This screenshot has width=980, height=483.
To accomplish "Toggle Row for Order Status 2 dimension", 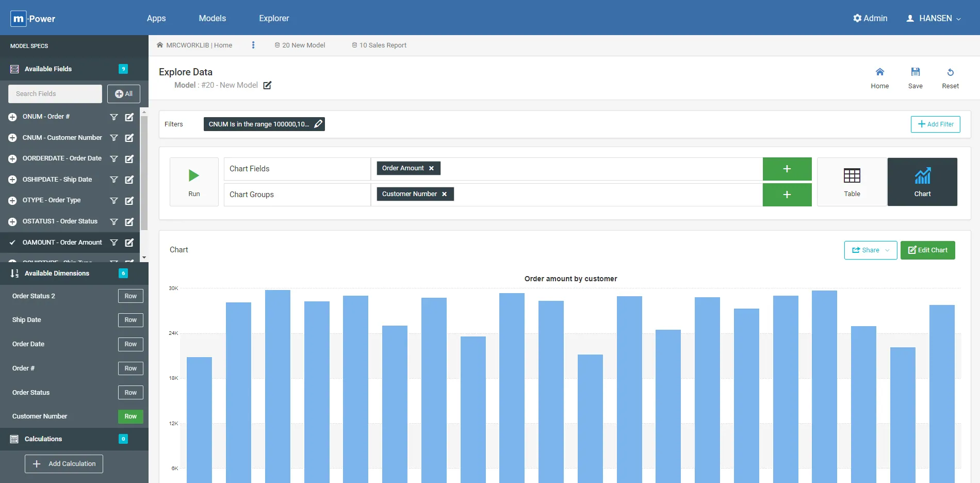I will click(130, 296).
